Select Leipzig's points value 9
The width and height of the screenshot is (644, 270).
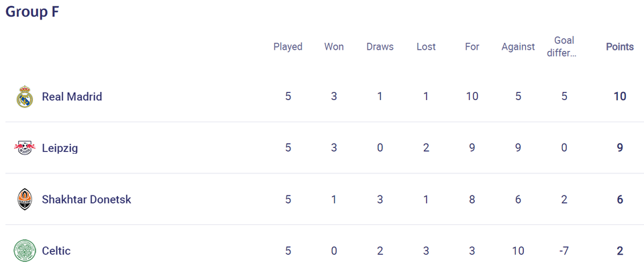[x=620, y=148]
